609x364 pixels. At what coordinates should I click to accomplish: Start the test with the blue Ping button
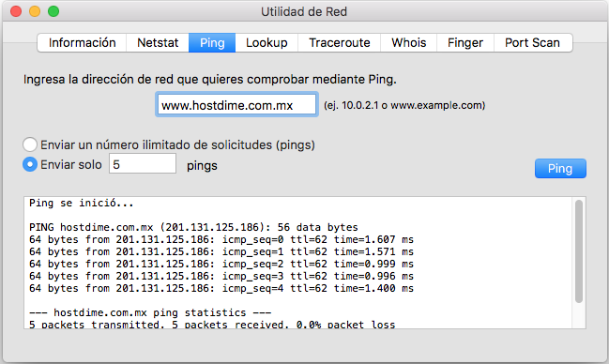(x=560, y=169)
